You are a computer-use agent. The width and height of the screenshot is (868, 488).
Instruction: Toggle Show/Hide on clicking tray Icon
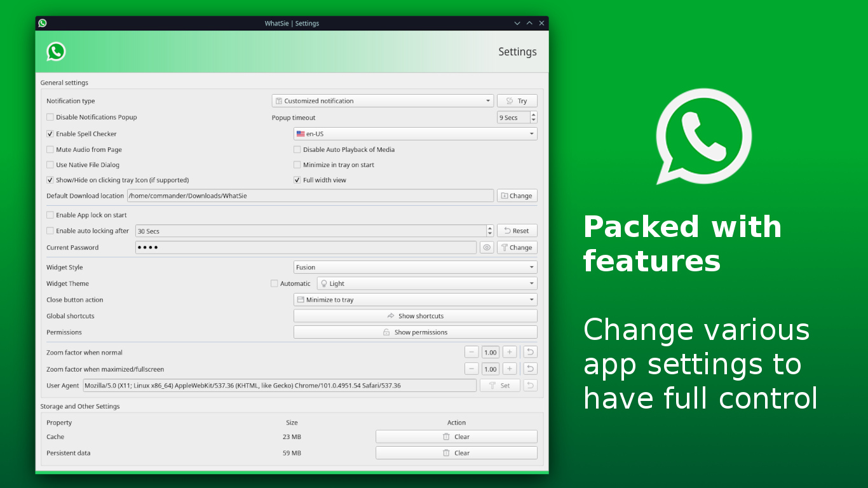[x=50, y=180]
